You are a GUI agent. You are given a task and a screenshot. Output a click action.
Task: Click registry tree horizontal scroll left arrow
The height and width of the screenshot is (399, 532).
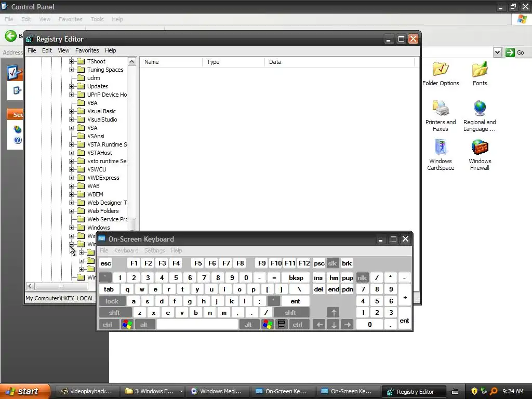pyautogui.click(x=30, y=286)
